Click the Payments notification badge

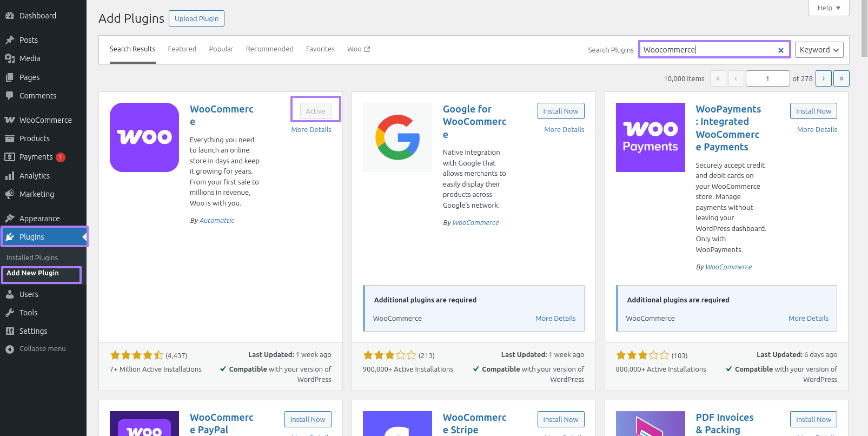[x=61, y=157]
